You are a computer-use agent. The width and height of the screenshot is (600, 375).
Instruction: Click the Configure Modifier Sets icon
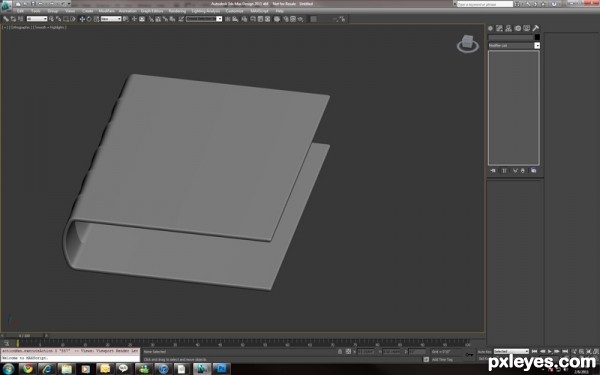533,171
